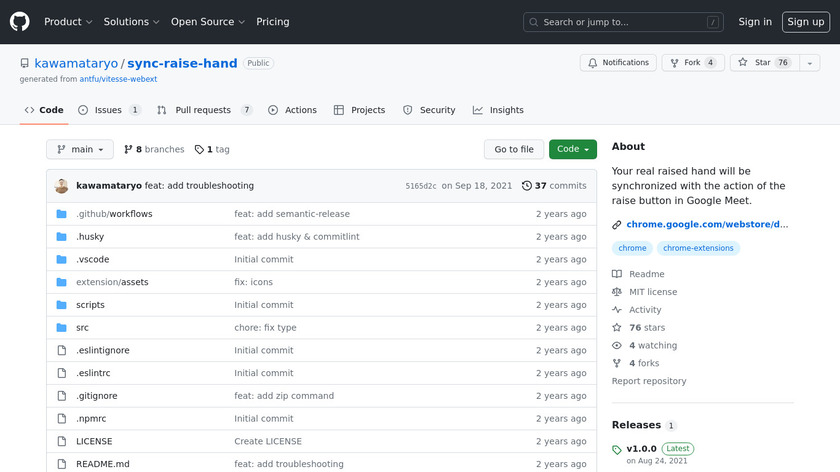
Task: Click the Report repository link
Action: pyautogui.click(x=649, y=381)
